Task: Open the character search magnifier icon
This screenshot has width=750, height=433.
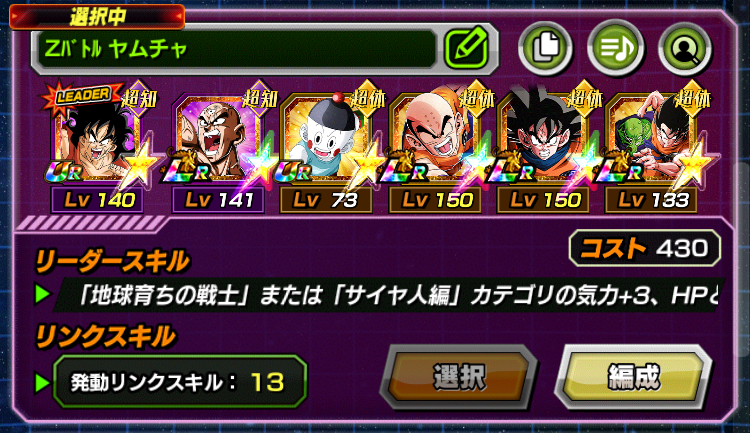Action: click(685, 47)
